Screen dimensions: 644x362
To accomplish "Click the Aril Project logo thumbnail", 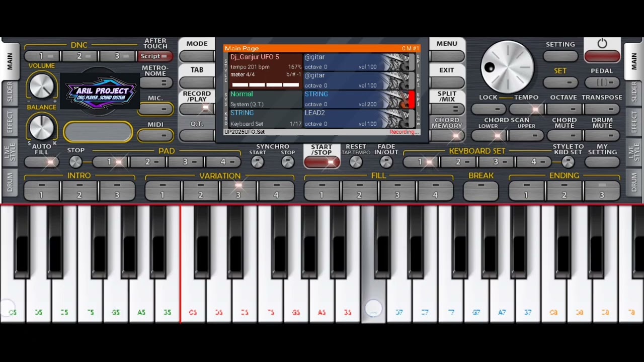I will tap(100, 92).
